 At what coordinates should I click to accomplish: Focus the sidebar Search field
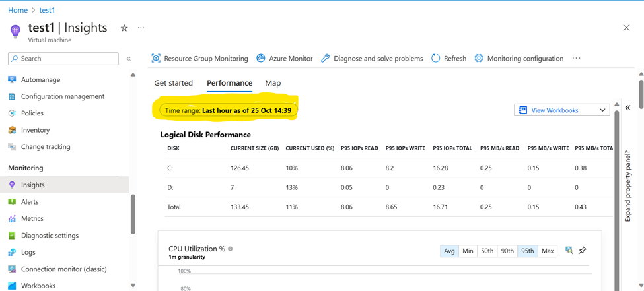(63, 59)
